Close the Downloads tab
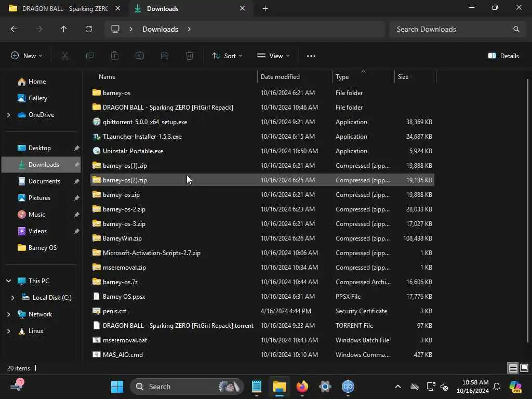Screen dimensions: 532x399 pos(242,8)
